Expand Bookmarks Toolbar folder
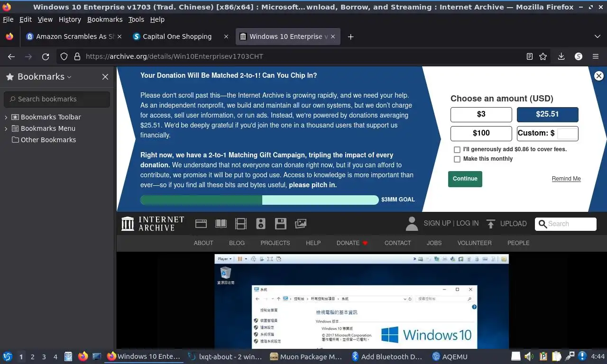 coord(6,117)
